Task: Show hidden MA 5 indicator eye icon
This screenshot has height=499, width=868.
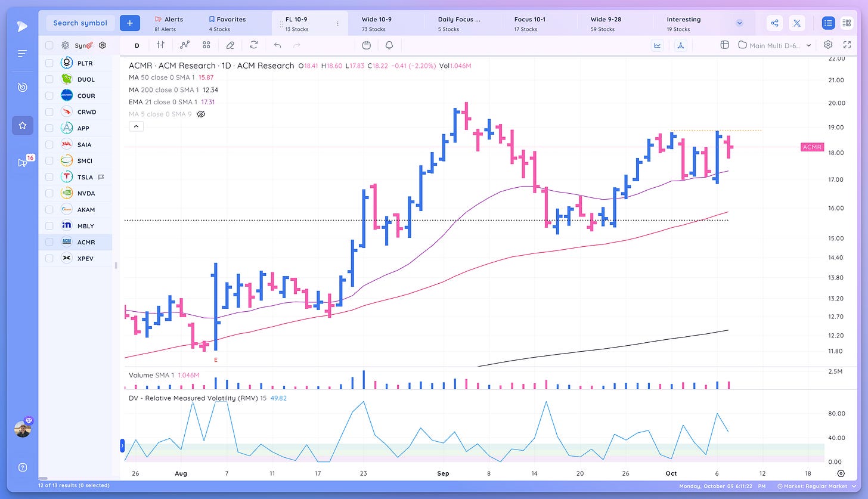Action: [x=201, y=114]
